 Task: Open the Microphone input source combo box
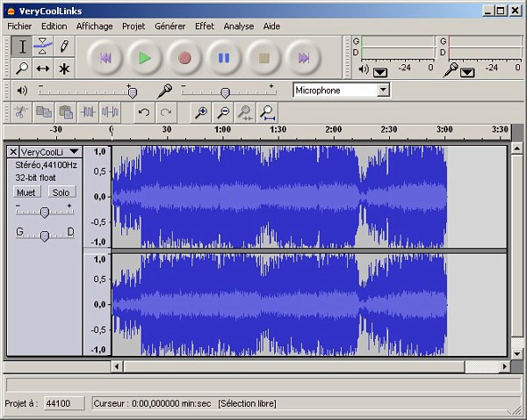click(341, 91)
